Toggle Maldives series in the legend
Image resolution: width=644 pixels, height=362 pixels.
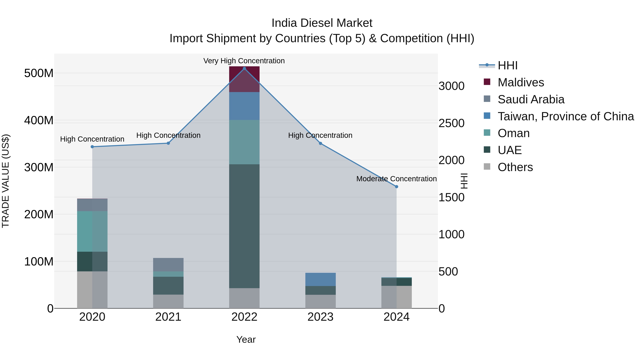(x=514, y=82)
